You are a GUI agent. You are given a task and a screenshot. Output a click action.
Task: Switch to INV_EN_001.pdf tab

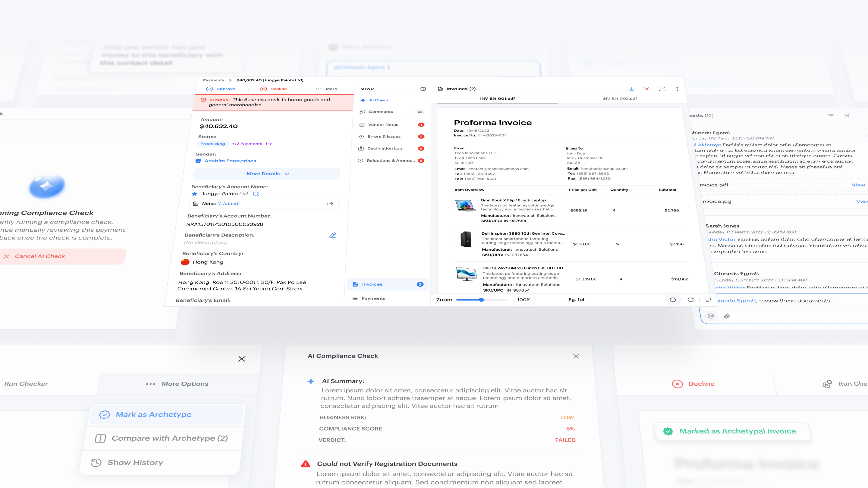pos(497,99)
